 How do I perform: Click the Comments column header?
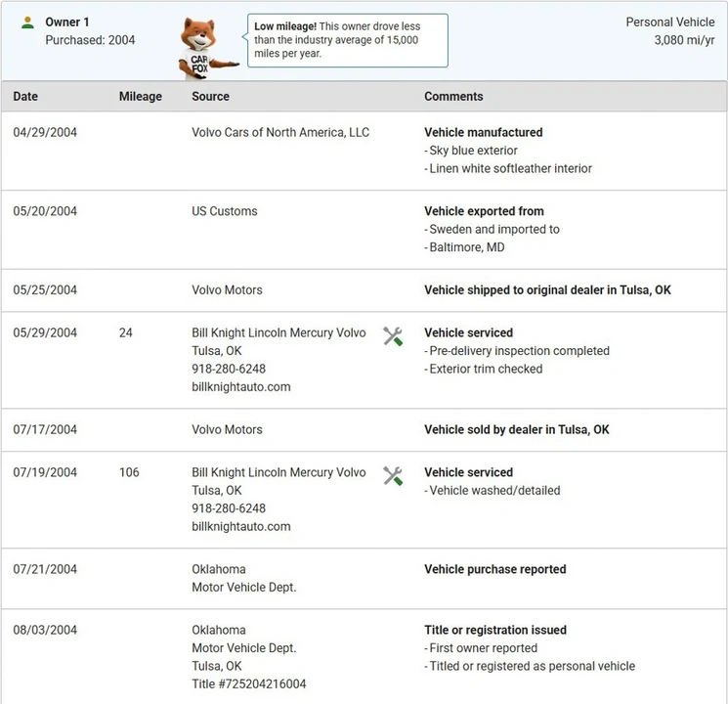[453, 96]
